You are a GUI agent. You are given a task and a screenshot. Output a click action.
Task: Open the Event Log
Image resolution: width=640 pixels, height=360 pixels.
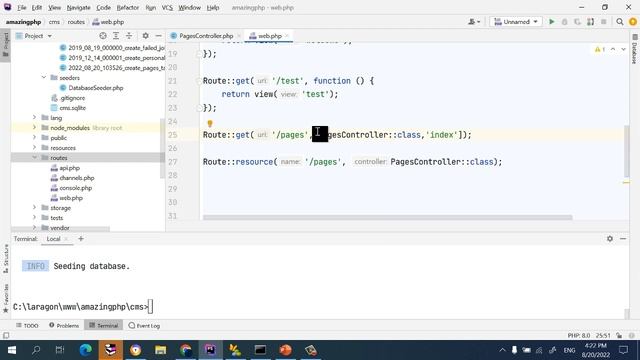[x=144, y=325]
